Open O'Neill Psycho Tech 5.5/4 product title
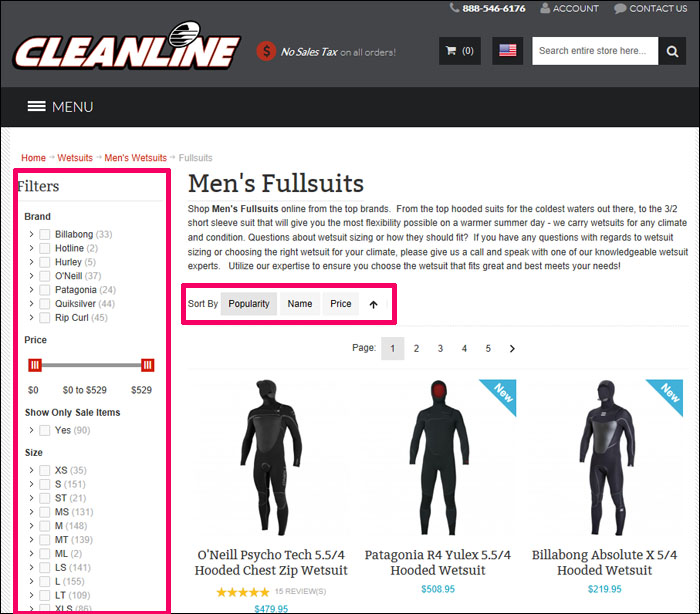 pyautogui.click(x=271, y=563)
